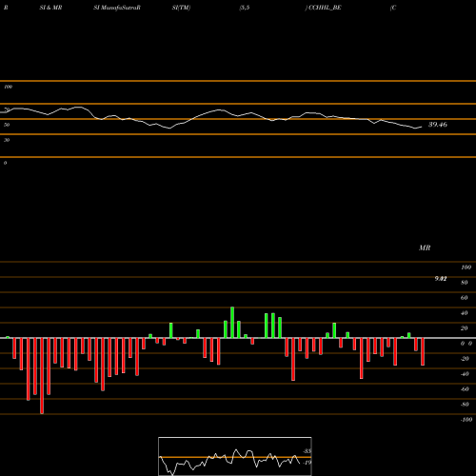The width and height of the screenshot is (476, 476).
Task: Click the RSI value 39.46 label
Action: point(438,125)
